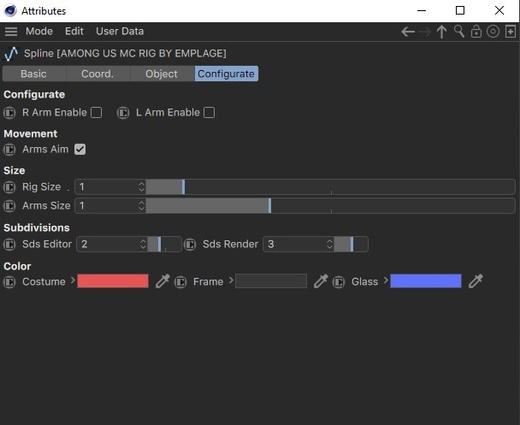
Task: Click the up arrow navigation icon
Action: point(442,32)
